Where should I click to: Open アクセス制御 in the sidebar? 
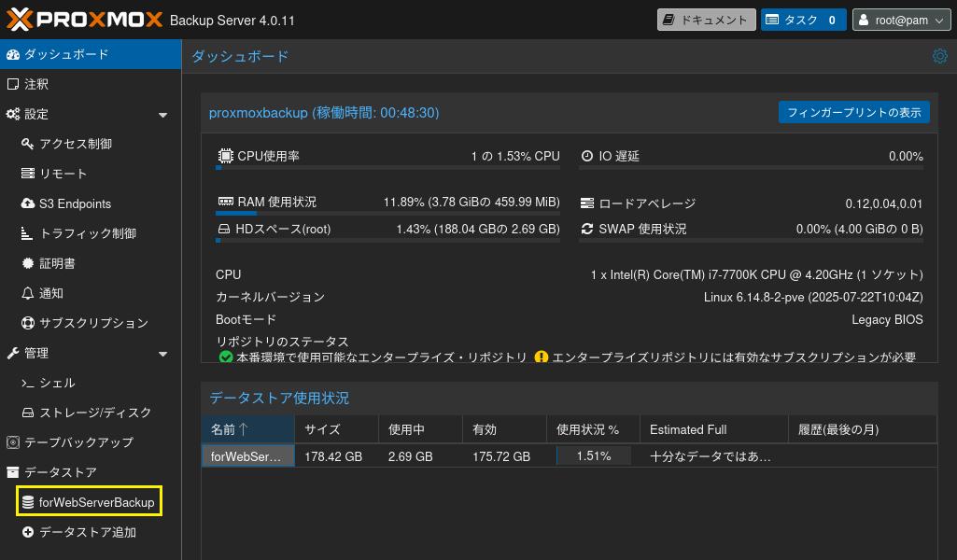pos(91,144)
